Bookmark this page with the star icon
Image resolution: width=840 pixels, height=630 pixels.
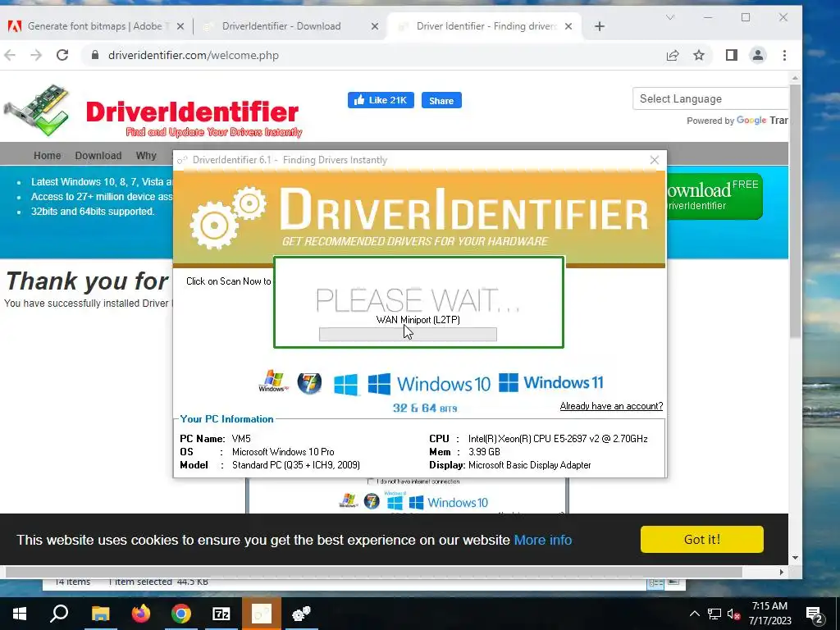pyautogui.click(x=699, y=55)
